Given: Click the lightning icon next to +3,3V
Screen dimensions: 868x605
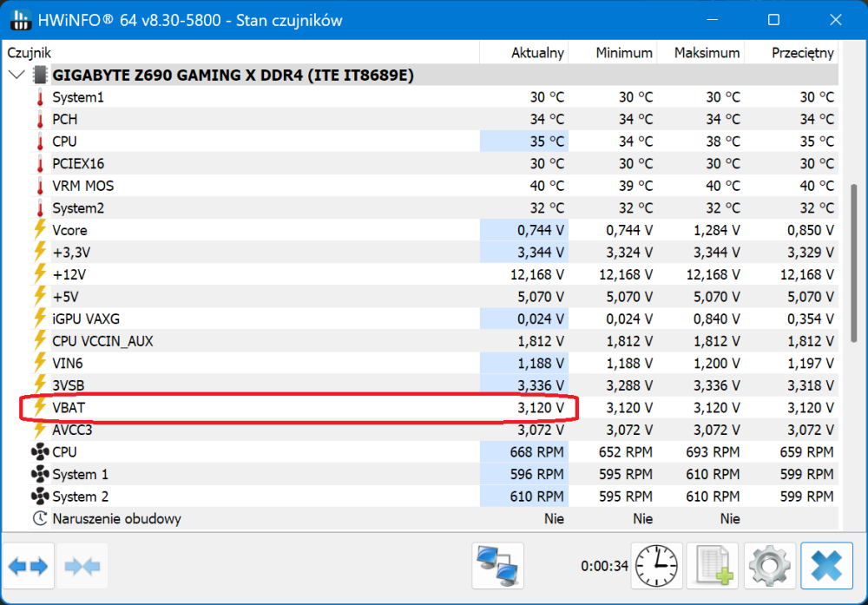Looking at the screenshot, I should [40, 252].
